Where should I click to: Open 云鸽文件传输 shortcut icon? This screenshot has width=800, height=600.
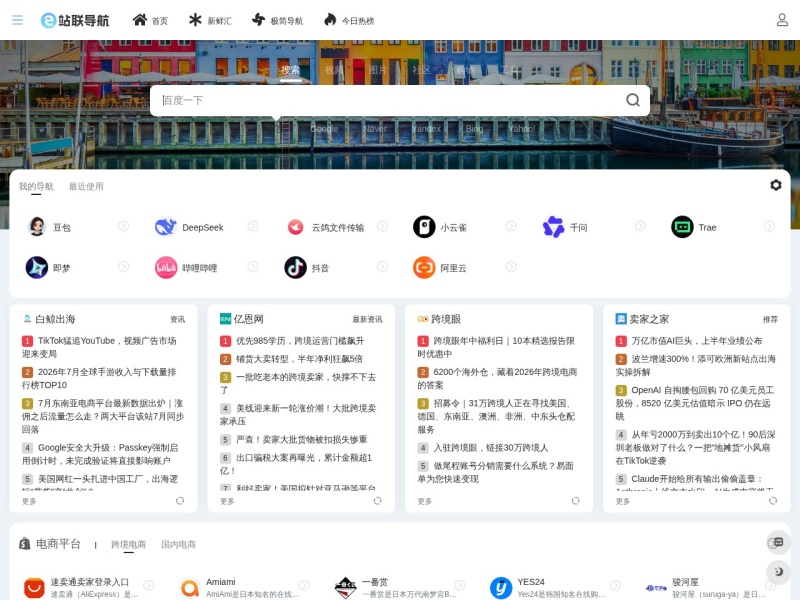pyautogui.click(x=295, y=227)
